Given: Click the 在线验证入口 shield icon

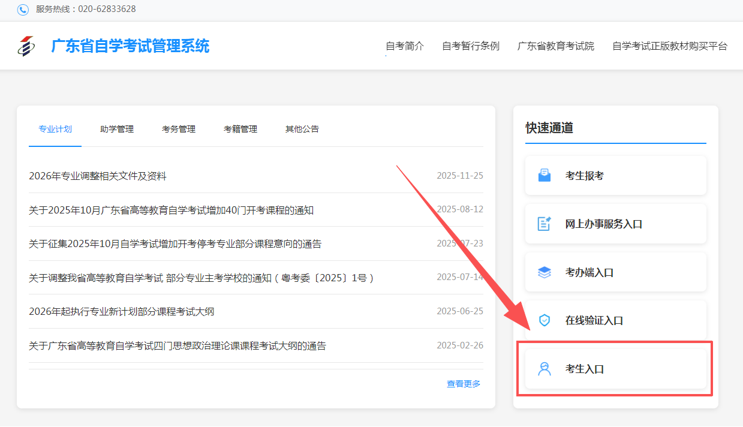Looking at the screenshot, I should click(x=544, y=320).
